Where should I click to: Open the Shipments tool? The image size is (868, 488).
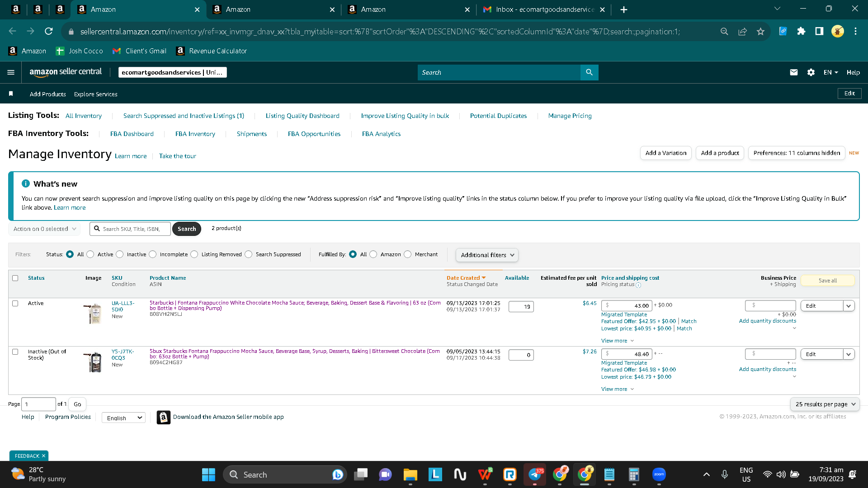pyautogui.click(x=252, y=134)
